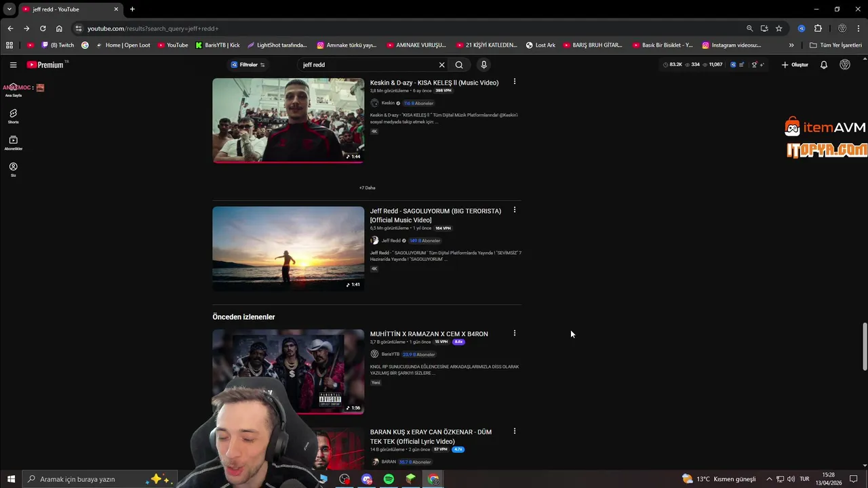Open options for BARAN KUŞ DÜM TEK video
This screenshot has width=868, height=488.
(514, 431)
